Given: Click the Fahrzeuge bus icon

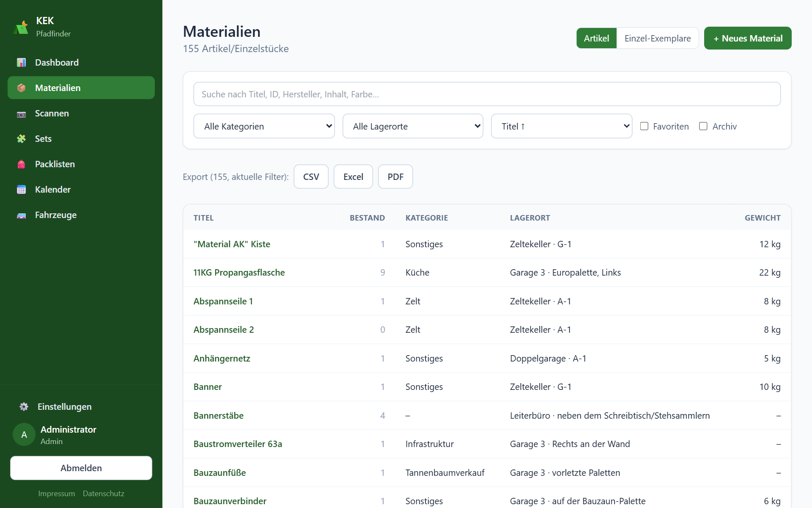Looking at the screenshot, I should point(21,215).
